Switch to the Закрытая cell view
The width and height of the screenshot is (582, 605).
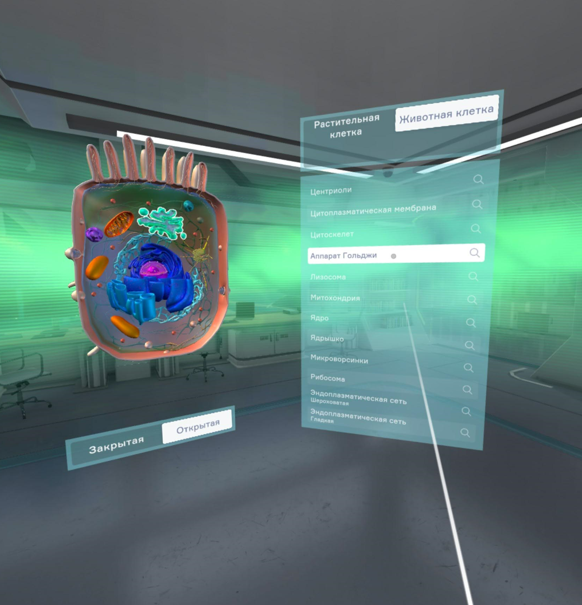click(x=117, y=445)
